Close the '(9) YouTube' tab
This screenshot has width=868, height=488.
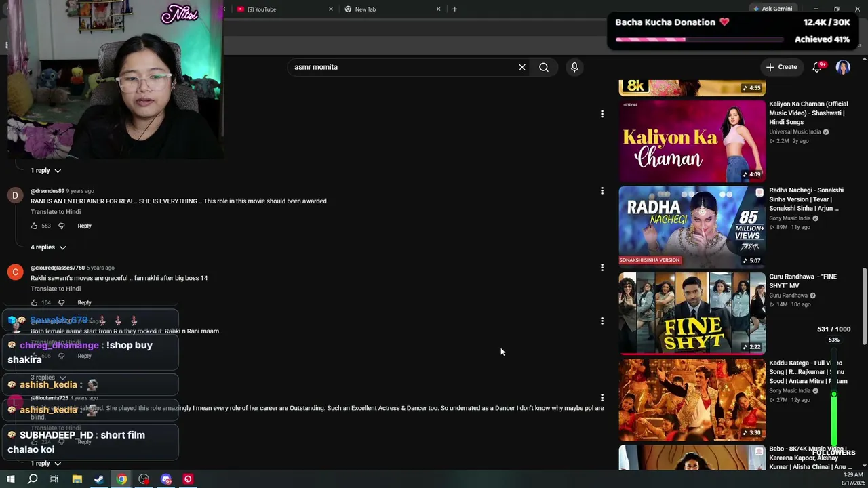click(331, 9)
